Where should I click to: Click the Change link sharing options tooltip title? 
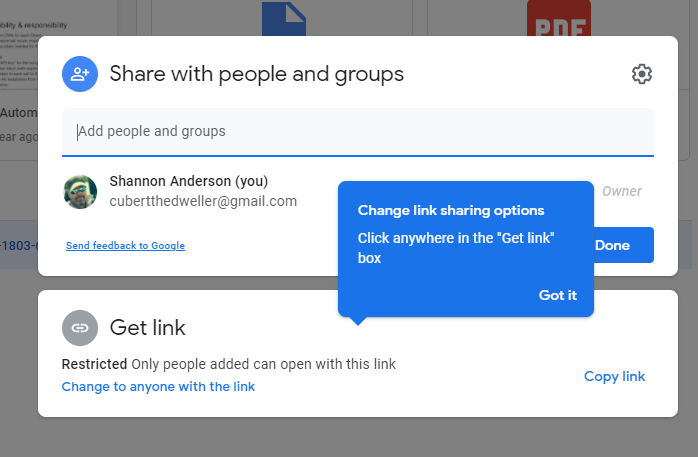[x=451, y=211]
